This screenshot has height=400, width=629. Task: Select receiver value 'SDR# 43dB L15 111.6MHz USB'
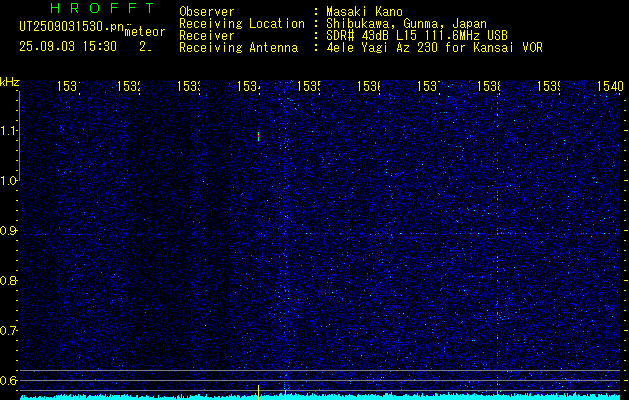click(x=417, y=36)
